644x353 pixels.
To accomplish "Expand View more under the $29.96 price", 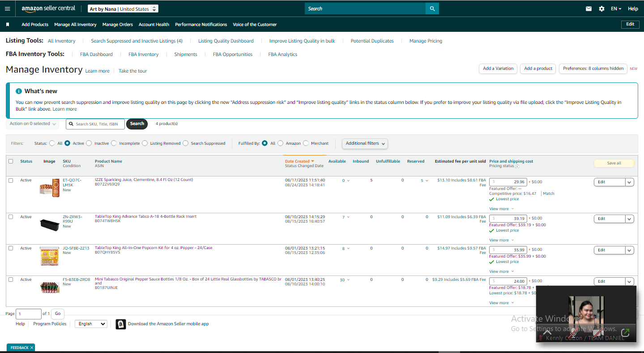I will 501,209.
